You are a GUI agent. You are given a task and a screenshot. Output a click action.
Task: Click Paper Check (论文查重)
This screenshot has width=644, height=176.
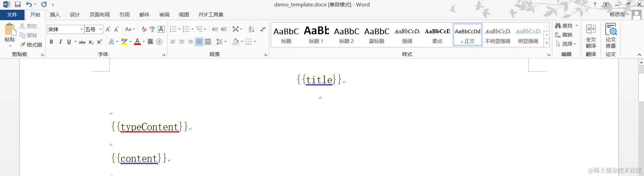tap(611, 36)
